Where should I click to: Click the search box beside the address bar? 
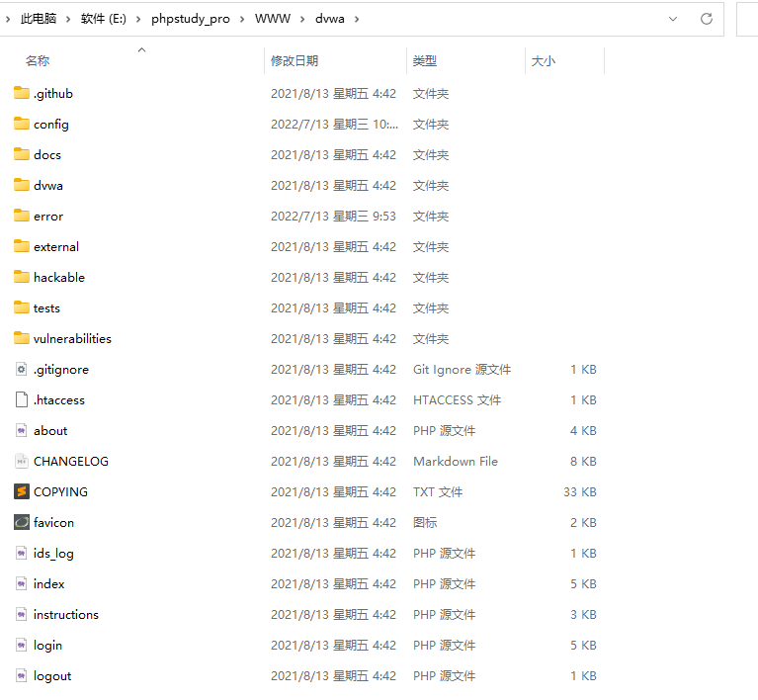coord(747,19)
